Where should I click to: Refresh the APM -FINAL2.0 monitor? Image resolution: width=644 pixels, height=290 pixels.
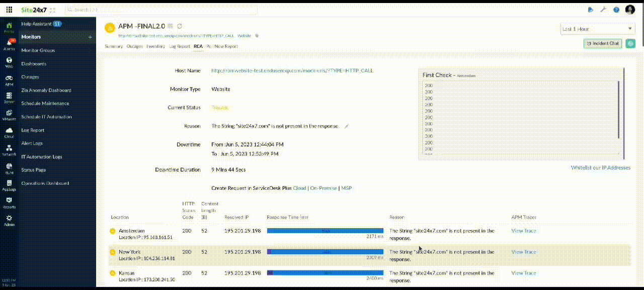click(180, 26)
